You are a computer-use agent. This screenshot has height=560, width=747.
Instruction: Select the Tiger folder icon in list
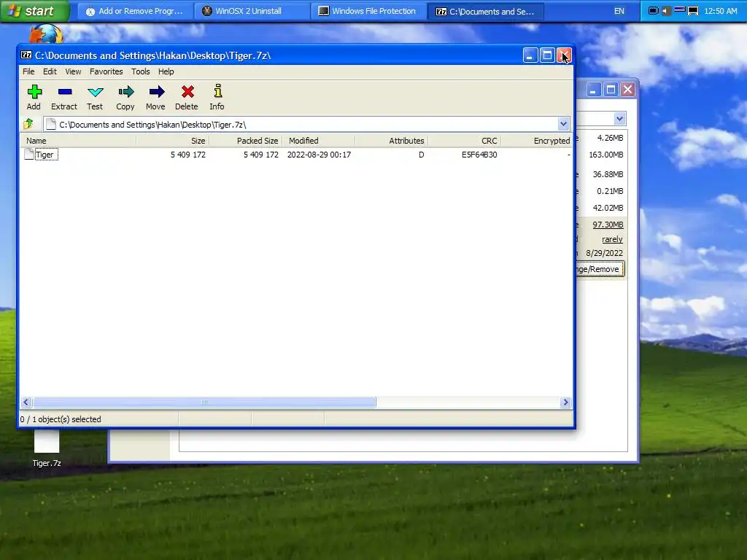tap(29, 154)
